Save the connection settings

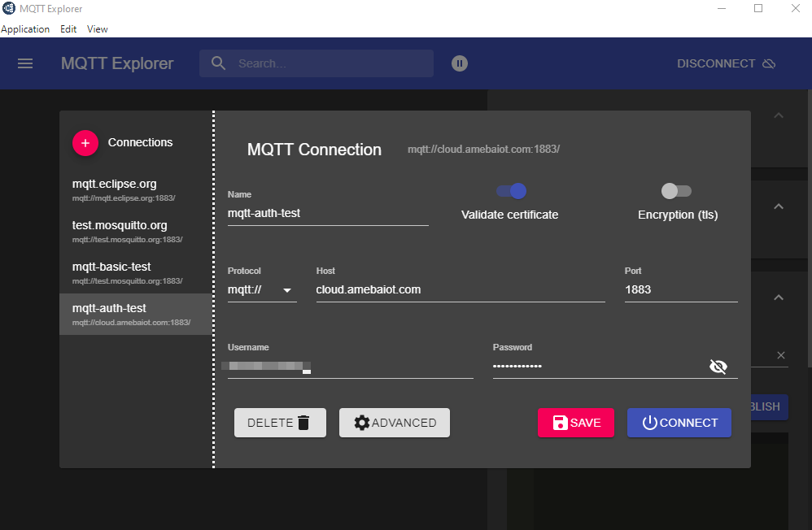(x=576, y=423)
